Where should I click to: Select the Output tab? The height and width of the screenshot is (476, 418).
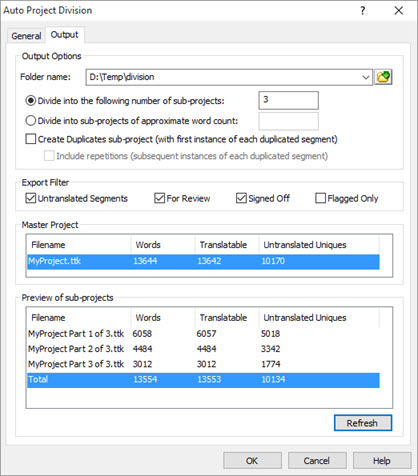point(64,35)
